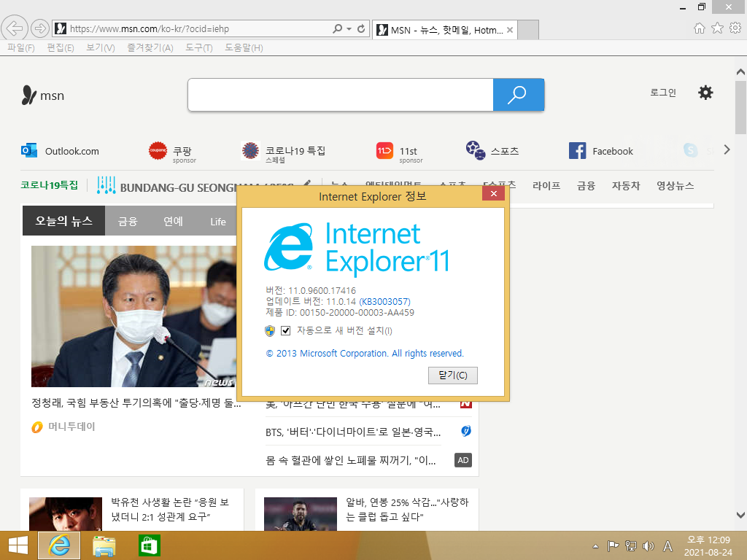The width and height of the screenshot is (747, 560).
Task: Go back with the browser Back arrow
Action: tap(15, 28)
